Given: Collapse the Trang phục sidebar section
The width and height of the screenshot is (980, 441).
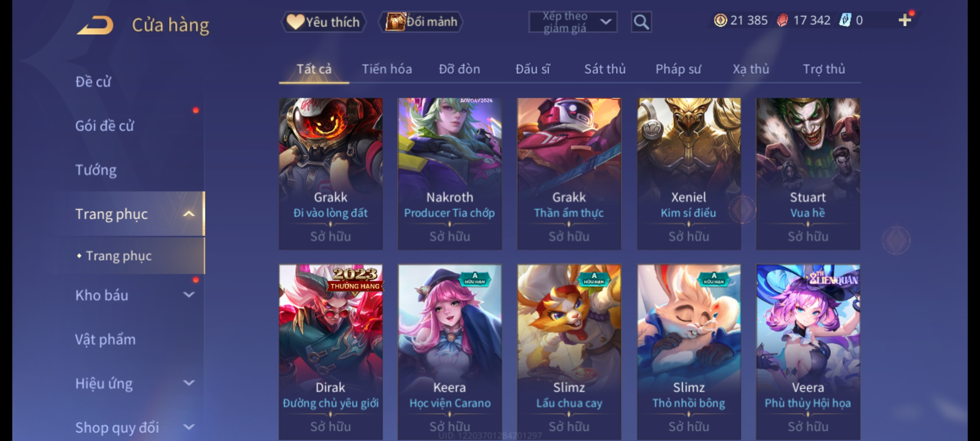Looking at the screenshot, I should tap(189, 214).
